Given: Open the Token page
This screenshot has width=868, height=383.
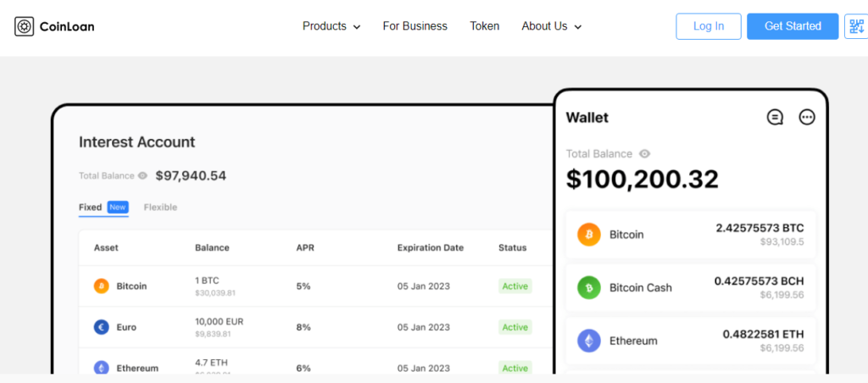Looking at the screenshot, I should 484,26.
